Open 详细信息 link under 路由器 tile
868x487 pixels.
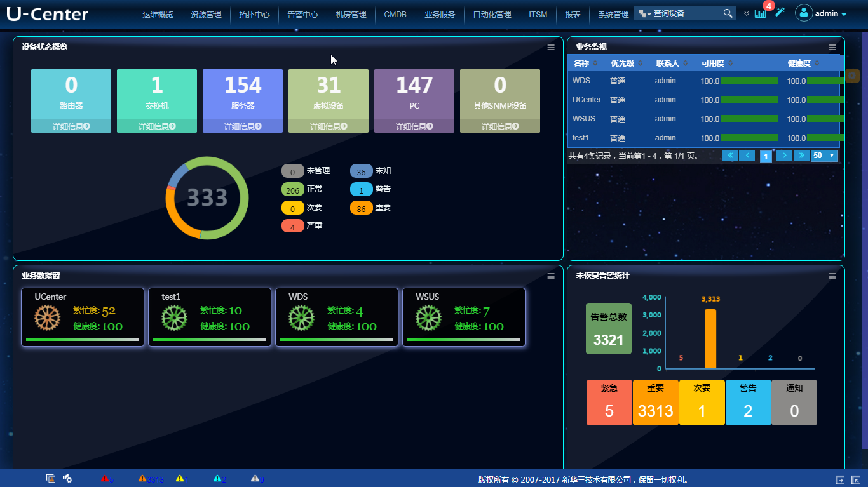tap(71, 126)
